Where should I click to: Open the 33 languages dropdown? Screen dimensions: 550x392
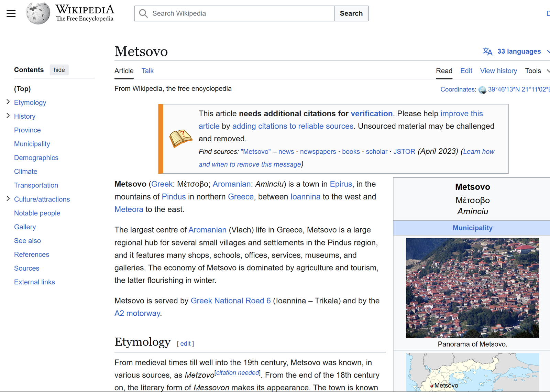(519, 52)
